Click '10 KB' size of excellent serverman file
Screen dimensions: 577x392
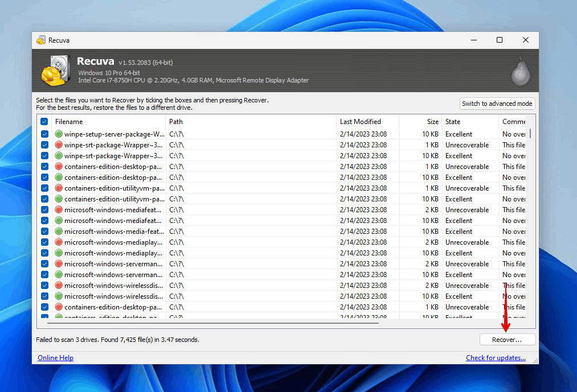pyautogui.click(x=430, y=275)
